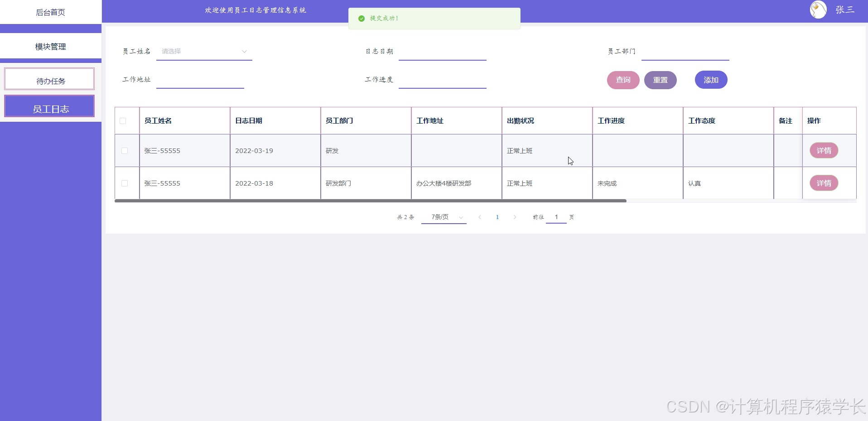Viewport: 868px width, 421px height.
Task: Click 共 2 条 total count text
Action: click(x=405, y=217)
